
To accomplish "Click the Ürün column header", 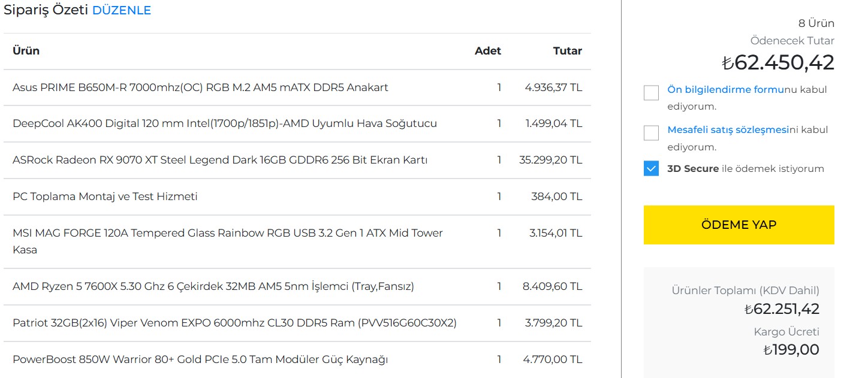I will pos(26,51).
